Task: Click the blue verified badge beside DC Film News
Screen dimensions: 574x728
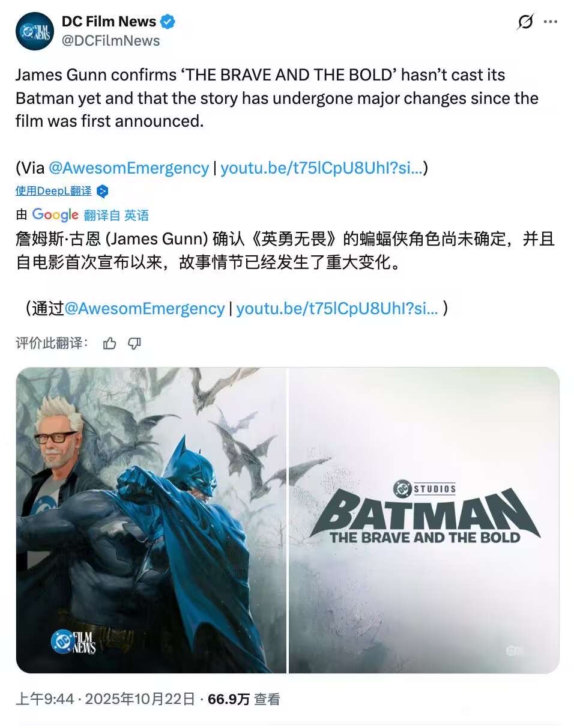Action: coord(169,22)
